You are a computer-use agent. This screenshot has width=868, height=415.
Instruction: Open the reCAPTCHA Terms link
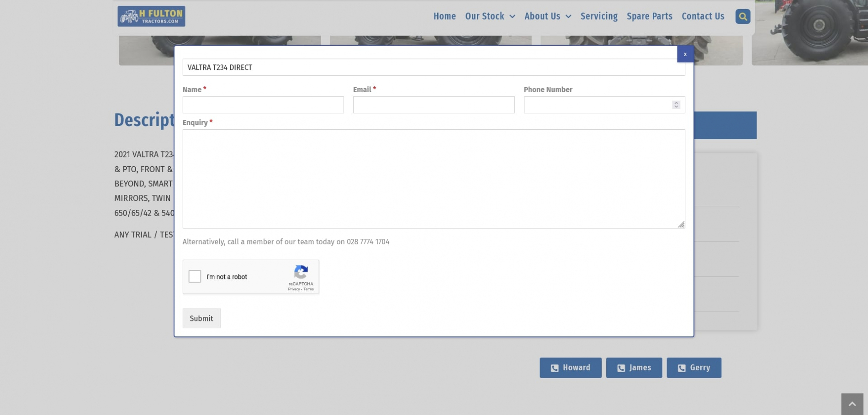coord(309,289)
